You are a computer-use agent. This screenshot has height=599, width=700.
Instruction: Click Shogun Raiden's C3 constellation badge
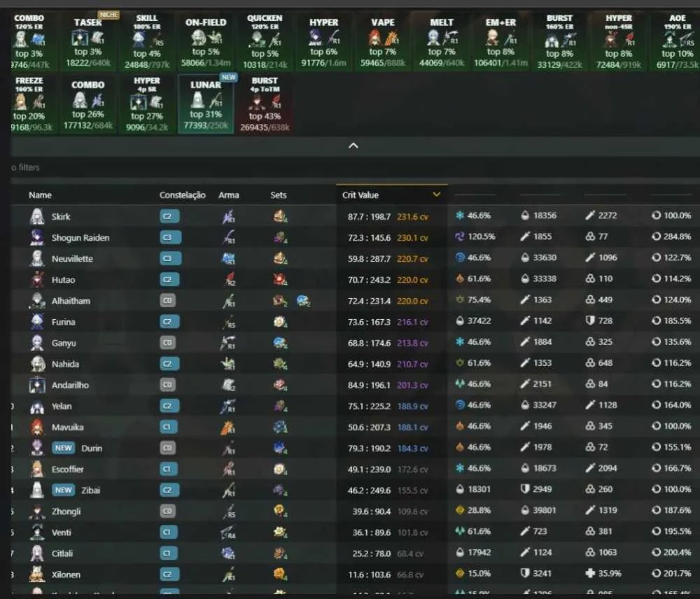tap(169, 237)
